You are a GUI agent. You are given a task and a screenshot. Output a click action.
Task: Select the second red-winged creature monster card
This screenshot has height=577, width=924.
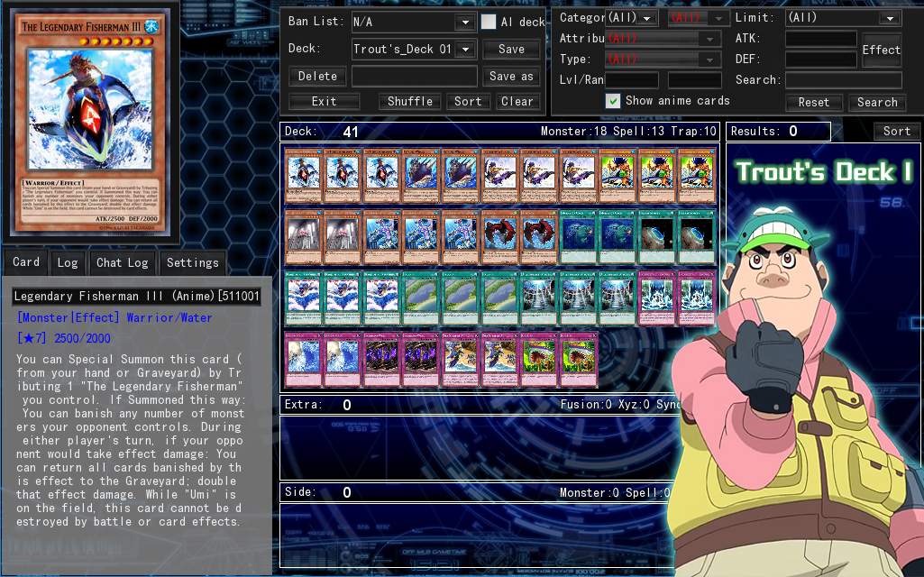[x=539, y=237]
